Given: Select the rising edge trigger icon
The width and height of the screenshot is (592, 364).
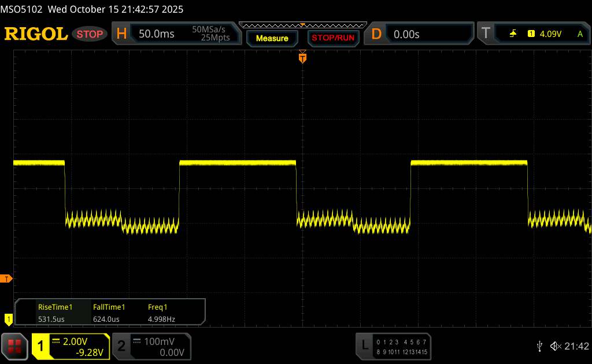Looking at the screenshot, I should [x=513, y=34].
